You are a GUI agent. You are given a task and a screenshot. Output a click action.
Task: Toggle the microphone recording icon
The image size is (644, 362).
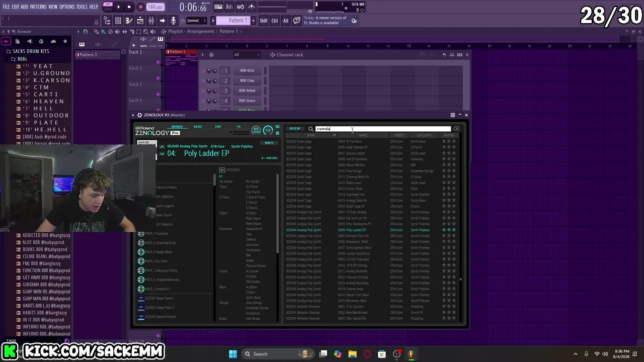tap(173, 21)
